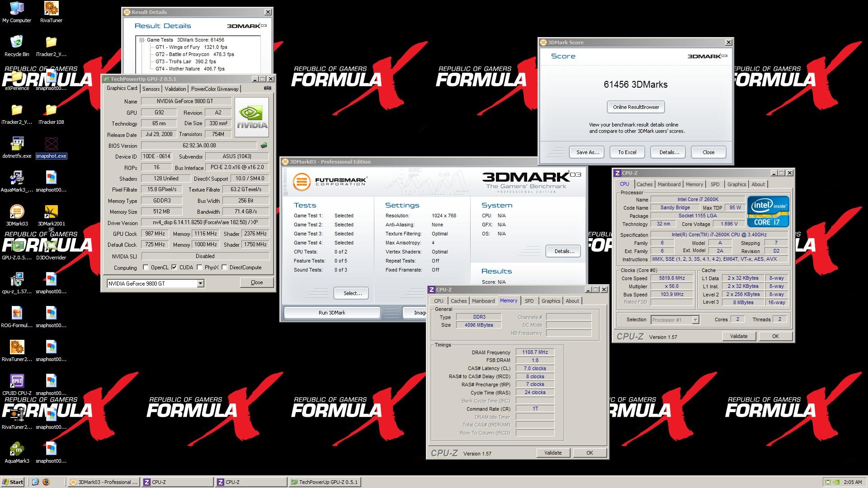Open the GPU selection dropdown in GPU-Z
The height and width of the screenshot is (488, 868).
click(x=200, y=283)
